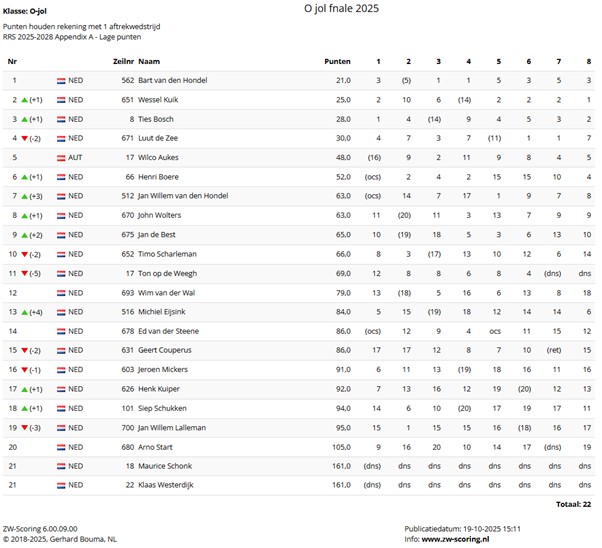Image resolution: width=602 pixels, height=548 pixels.
Task: Click the O jol finale 2025 title
Action: tap(342, 8)
